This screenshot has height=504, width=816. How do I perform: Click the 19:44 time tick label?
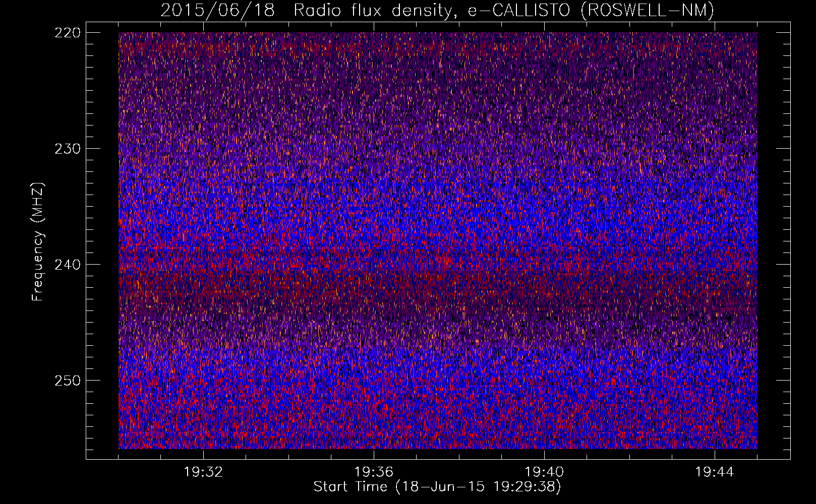coord(715,472)
